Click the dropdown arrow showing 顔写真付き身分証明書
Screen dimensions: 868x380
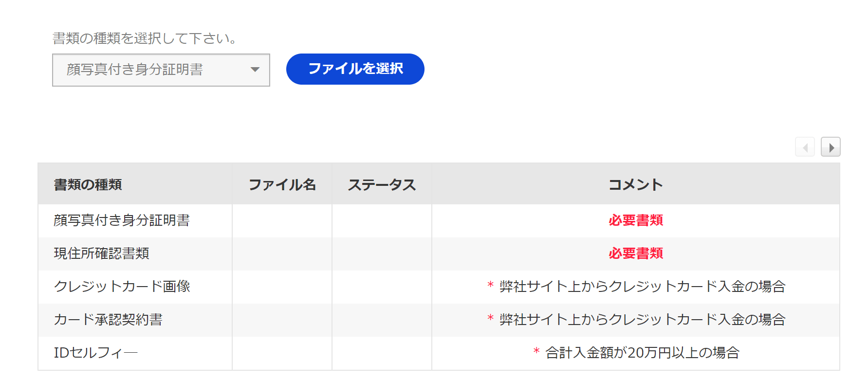click(x=255, y=70)
